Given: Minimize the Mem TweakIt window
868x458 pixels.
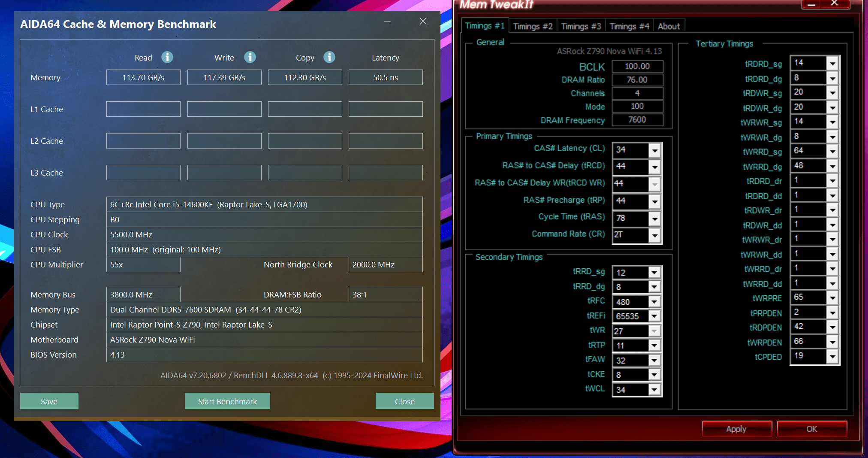Looking at the screenshot, I should pos(811,4).
